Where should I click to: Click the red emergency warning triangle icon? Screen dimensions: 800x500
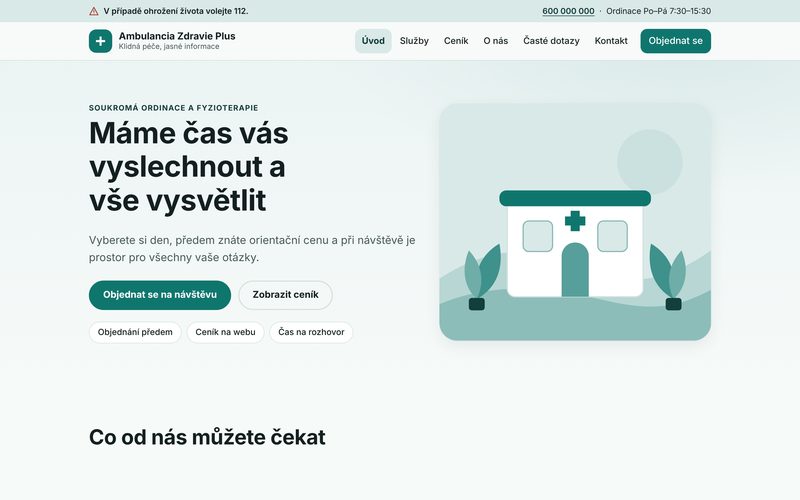pyautogui.click(x=94, y=11)
